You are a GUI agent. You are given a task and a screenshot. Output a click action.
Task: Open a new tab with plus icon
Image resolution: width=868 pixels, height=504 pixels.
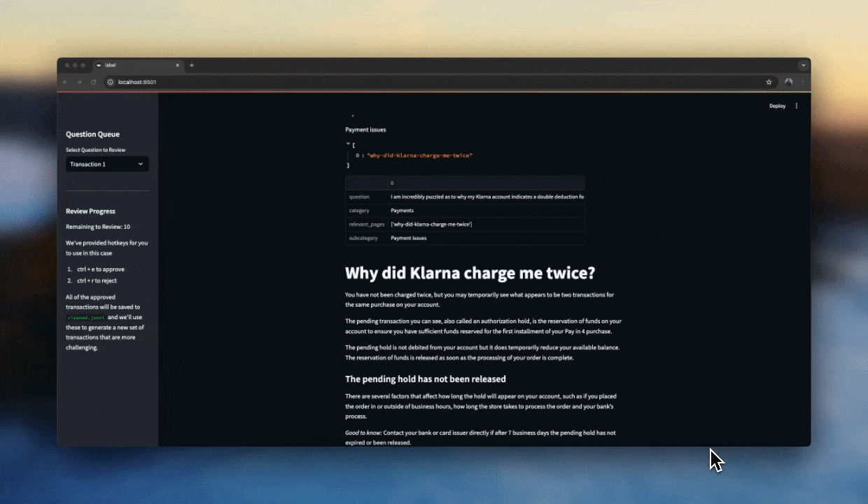192,65
